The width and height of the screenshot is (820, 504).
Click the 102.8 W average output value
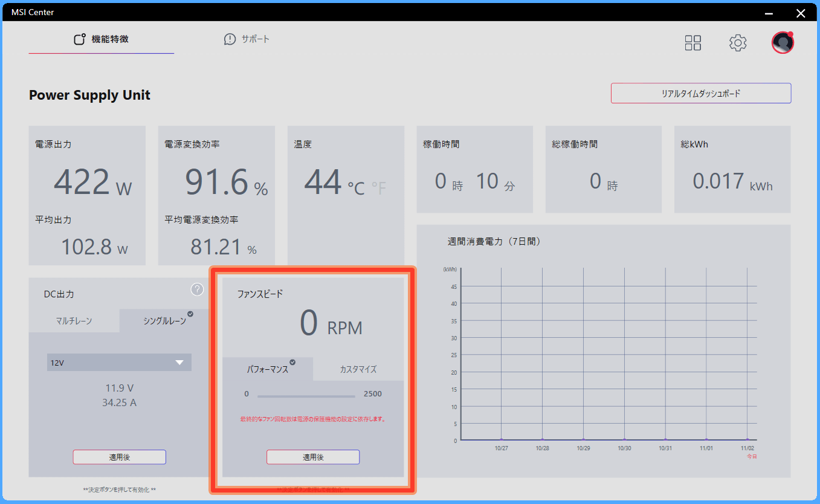click(95, 247)
